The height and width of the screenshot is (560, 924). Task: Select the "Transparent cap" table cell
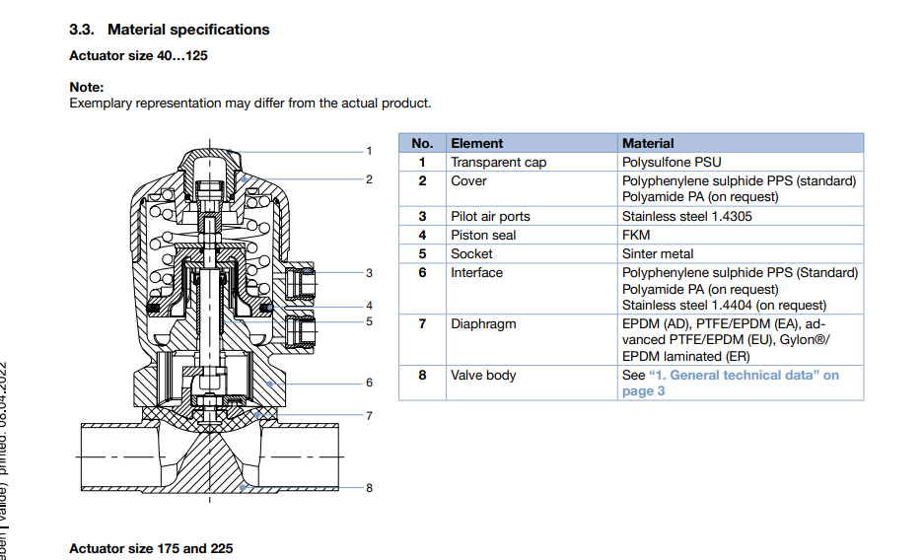[498, 162]
